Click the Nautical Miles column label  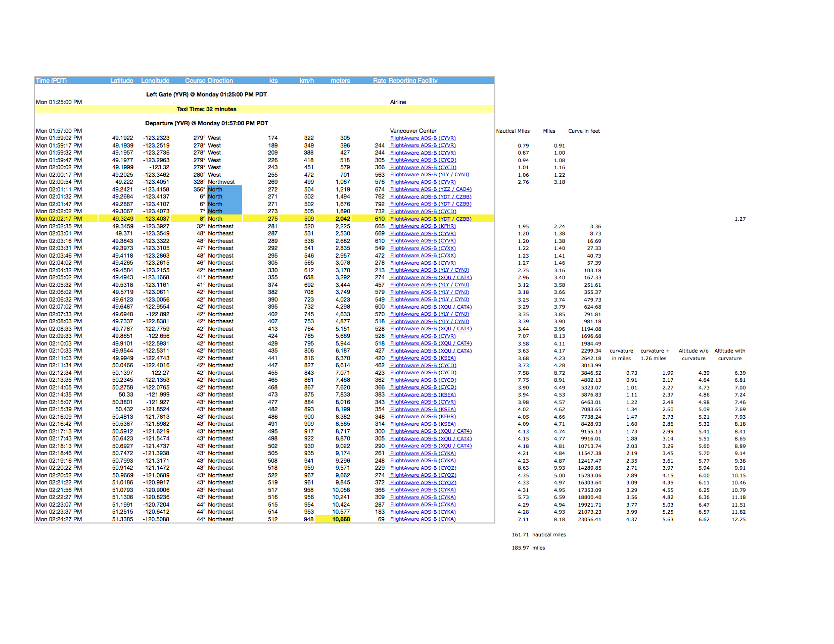tap(513, 131)
